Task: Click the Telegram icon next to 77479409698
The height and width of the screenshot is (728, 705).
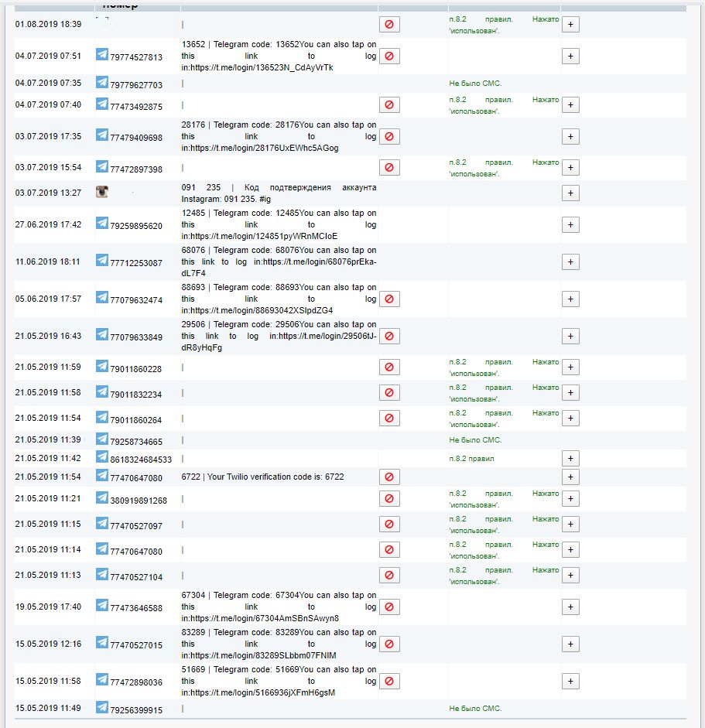Action: point(102,135)
